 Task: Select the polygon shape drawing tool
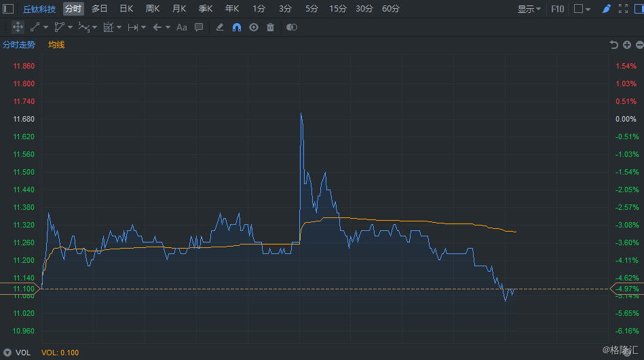coord(59,27)
